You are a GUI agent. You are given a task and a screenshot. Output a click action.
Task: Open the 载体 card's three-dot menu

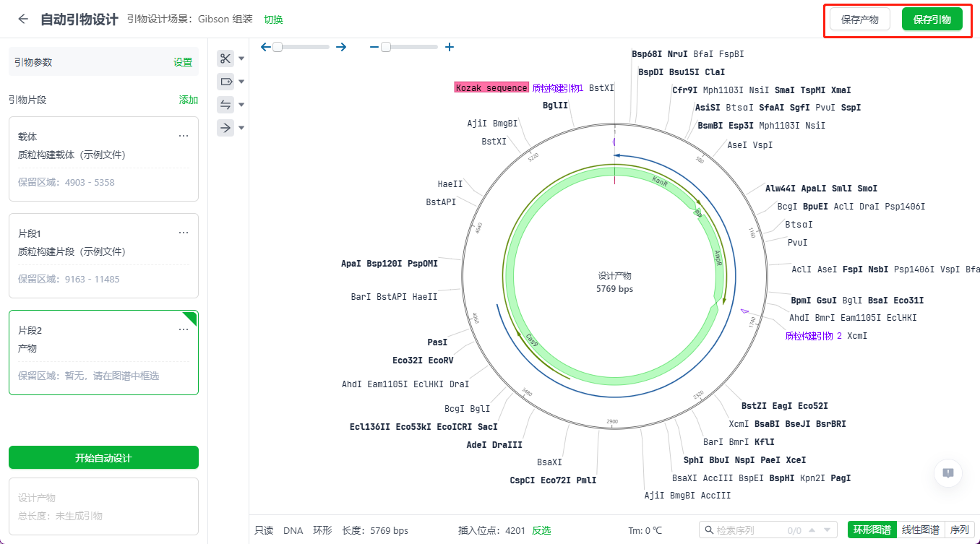[184, 136]
